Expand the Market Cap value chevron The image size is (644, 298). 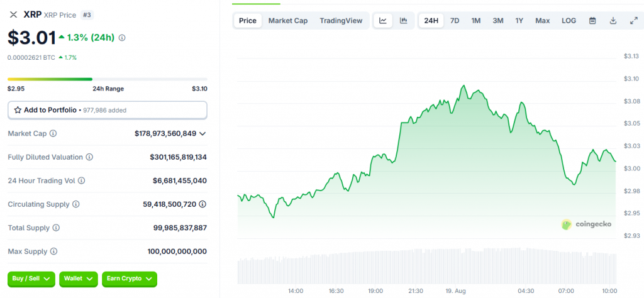(203, 134)
